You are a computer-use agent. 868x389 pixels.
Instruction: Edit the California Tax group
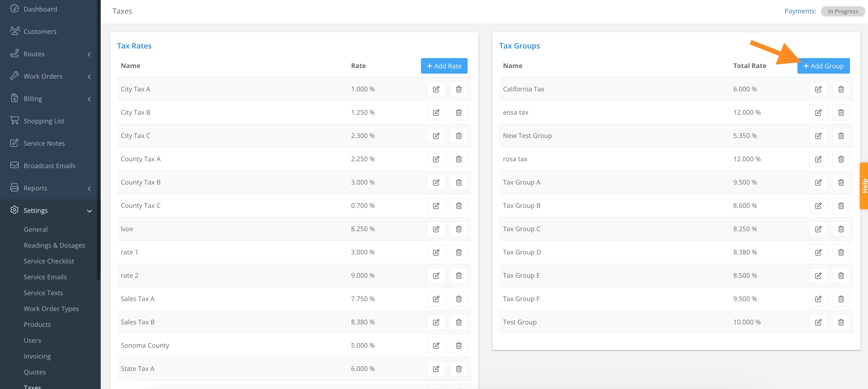(818, 89)
